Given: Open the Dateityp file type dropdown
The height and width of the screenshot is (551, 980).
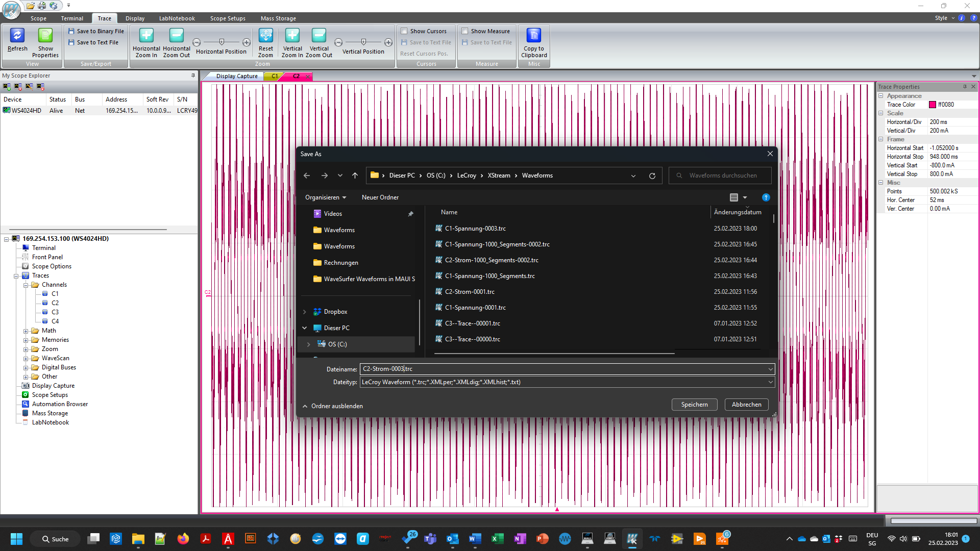Looking at the screenshot, I should point(770,382).
